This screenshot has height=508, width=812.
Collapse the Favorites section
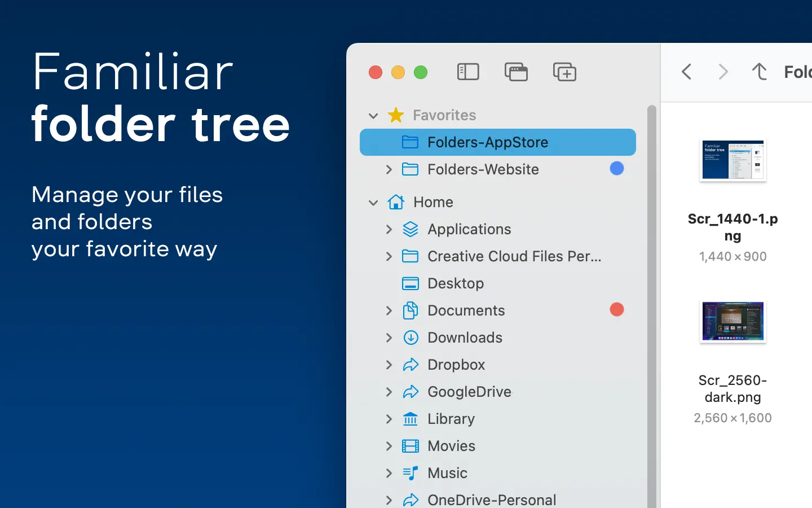coord(373,116)
